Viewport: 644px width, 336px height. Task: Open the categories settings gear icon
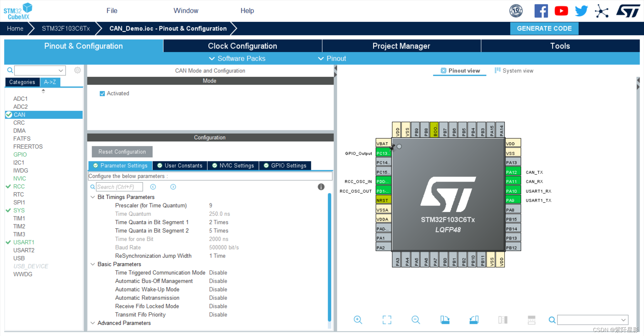coord(77,70)
